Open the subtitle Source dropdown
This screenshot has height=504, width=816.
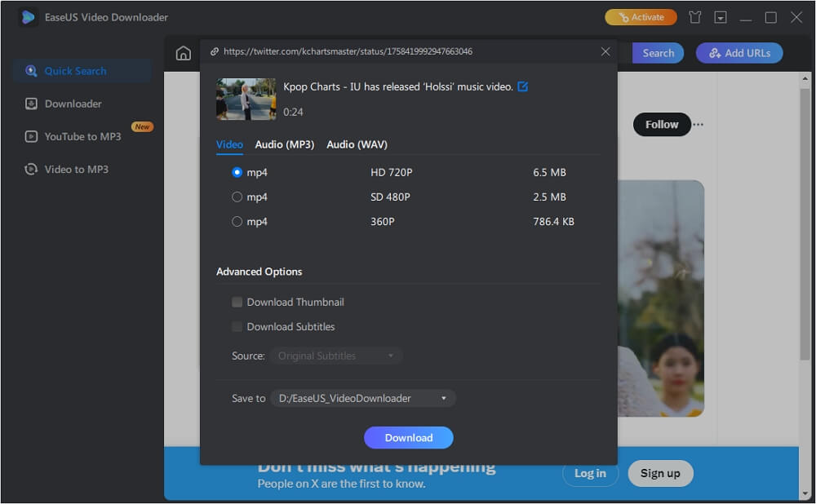(336, 356)
